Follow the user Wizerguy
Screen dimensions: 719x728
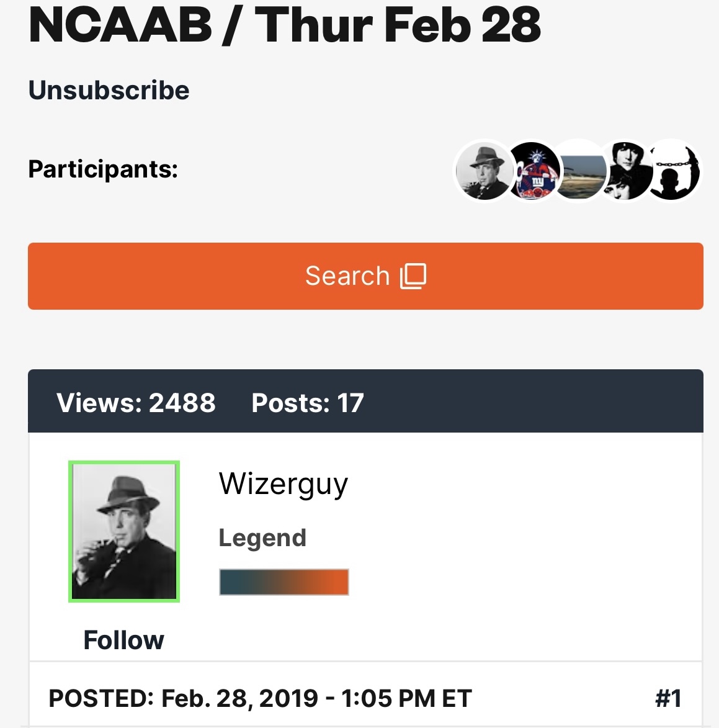[x=123, y=640]
